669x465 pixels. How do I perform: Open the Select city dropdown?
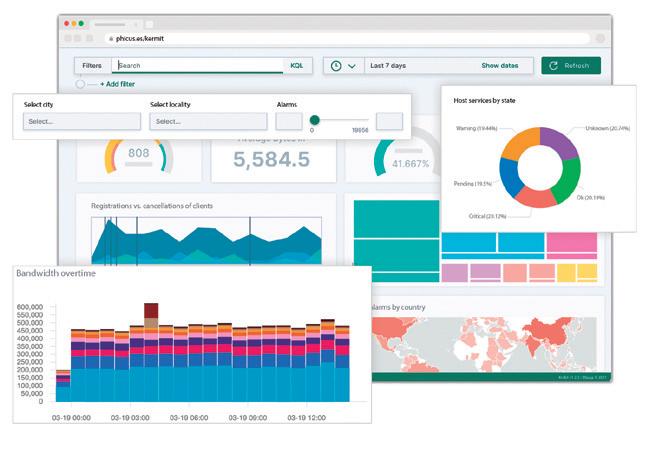coord(82,122)
